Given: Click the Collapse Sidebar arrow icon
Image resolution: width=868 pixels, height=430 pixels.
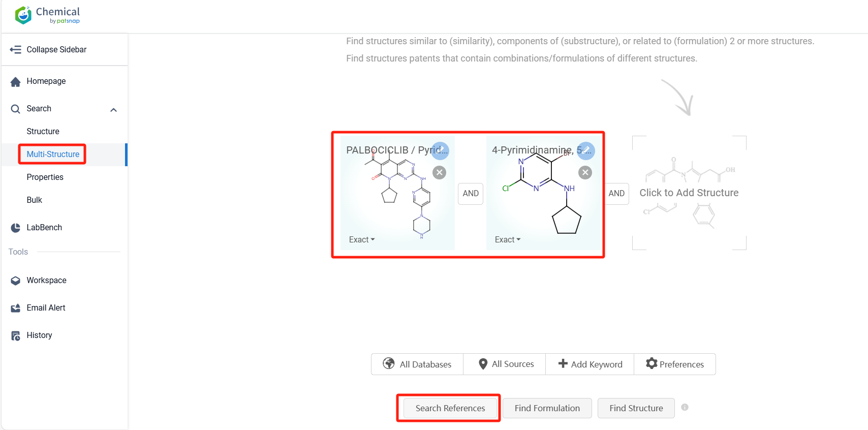Looking at the screenshot, I should coord(16,50).
